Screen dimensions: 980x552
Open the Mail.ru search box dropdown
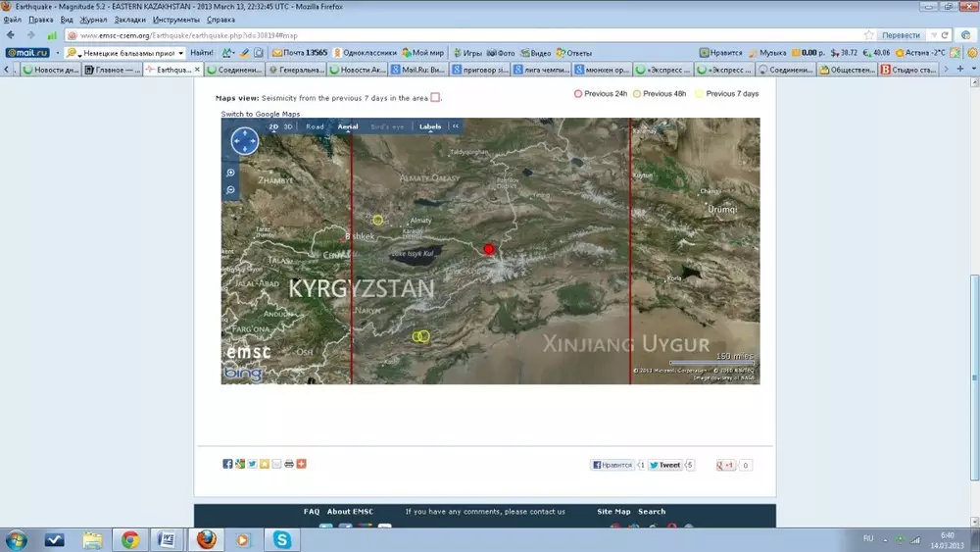180,53
